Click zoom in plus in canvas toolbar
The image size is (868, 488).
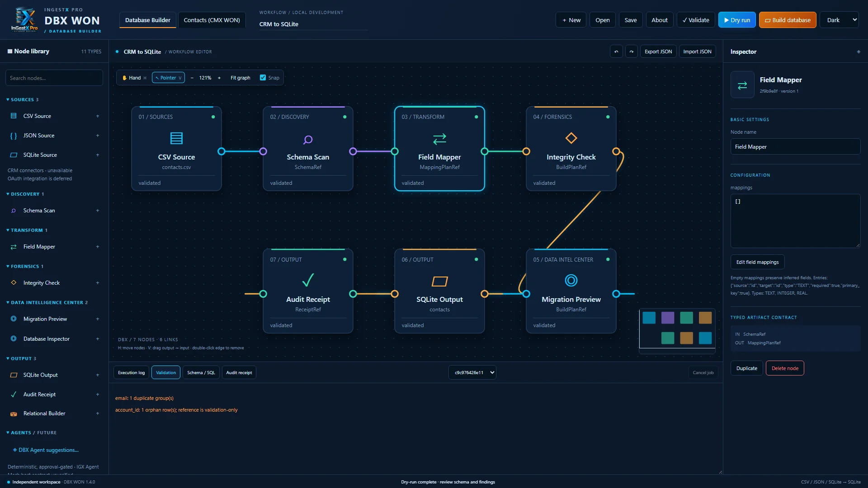pyautogui.click(x=219, y=78)
